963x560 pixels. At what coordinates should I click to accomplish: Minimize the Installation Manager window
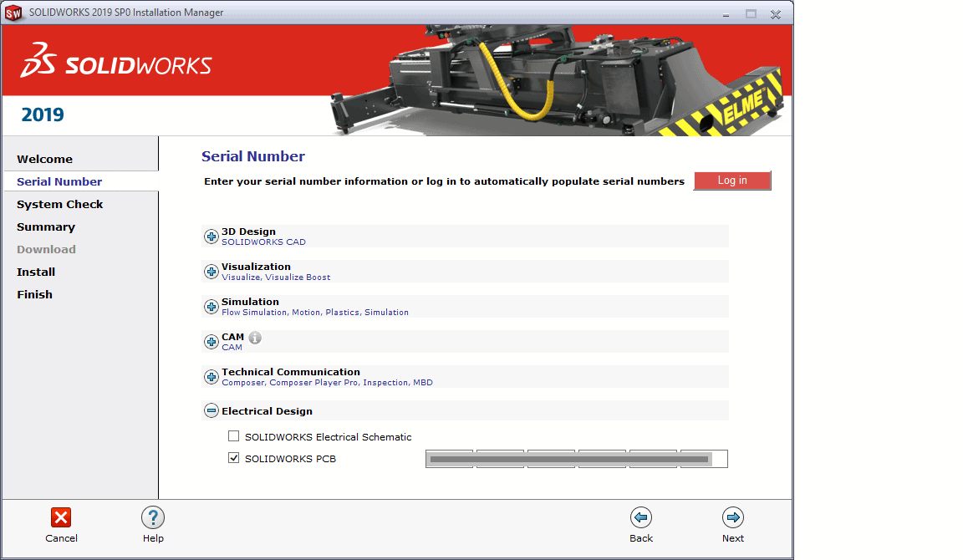tap(726, 14)
